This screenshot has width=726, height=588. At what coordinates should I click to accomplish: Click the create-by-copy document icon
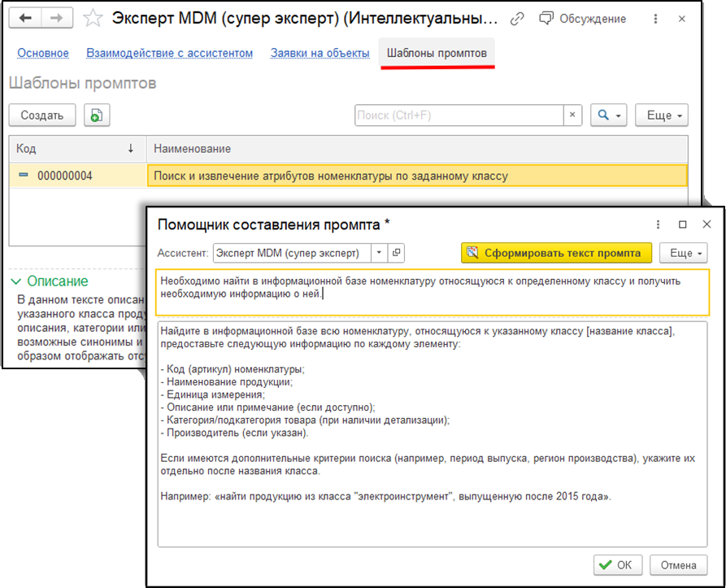coord(96,115)
